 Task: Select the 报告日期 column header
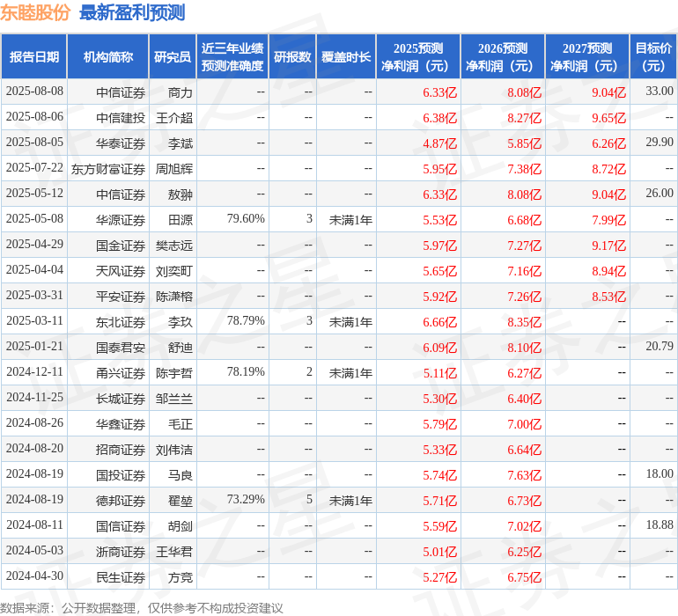pos(34,56)
